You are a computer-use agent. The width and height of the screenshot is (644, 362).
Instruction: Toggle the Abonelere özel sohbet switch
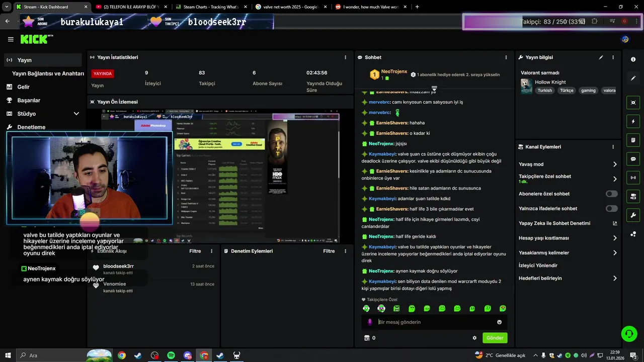click(612, 194)
